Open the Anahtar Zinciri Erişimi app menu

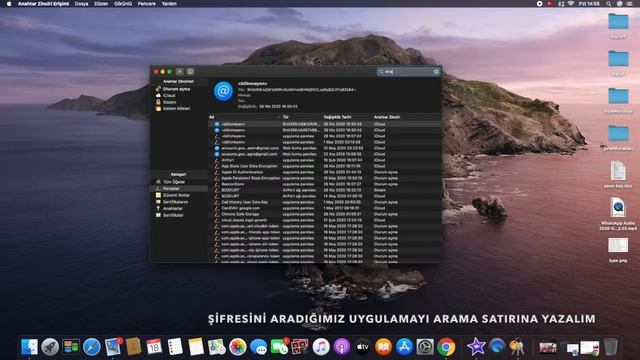pos(43,4)
